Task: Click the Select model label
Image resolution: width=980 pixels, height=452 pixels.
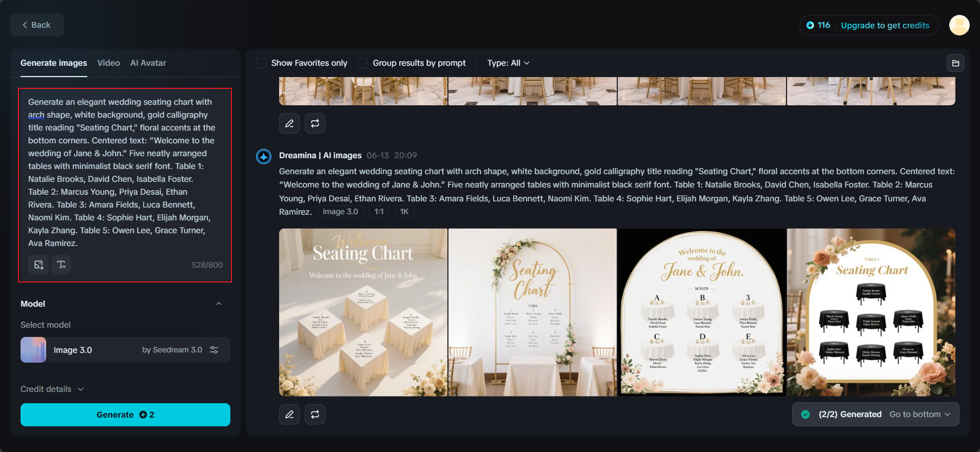Action: 46,325
